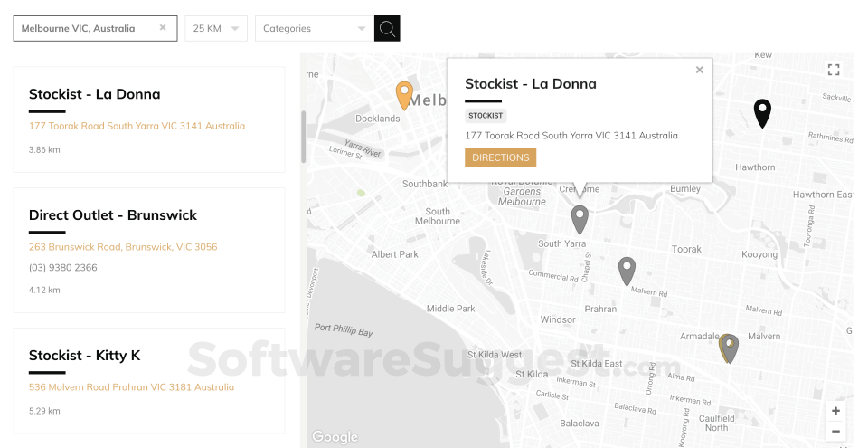This screenshot has width=868, height=448.
Task: Click phone number (03) 9380 2366
Action: tap(63, 267)
